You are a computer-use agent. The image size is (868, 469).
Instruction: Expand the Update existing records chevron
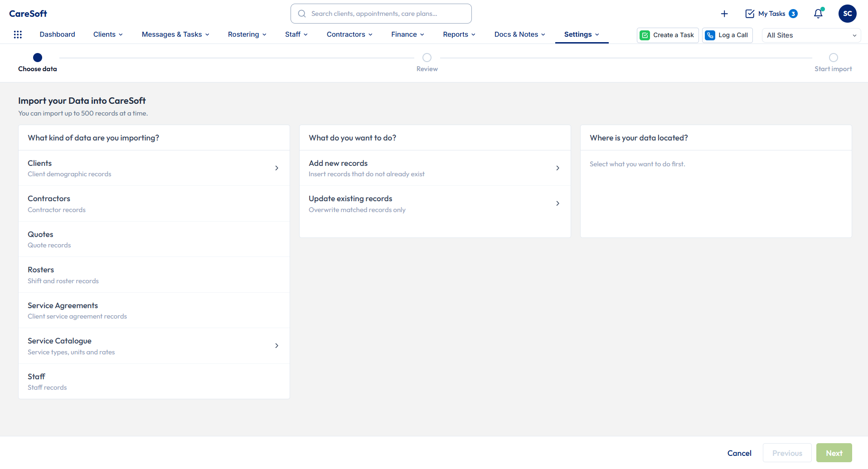tap(558, 203)
